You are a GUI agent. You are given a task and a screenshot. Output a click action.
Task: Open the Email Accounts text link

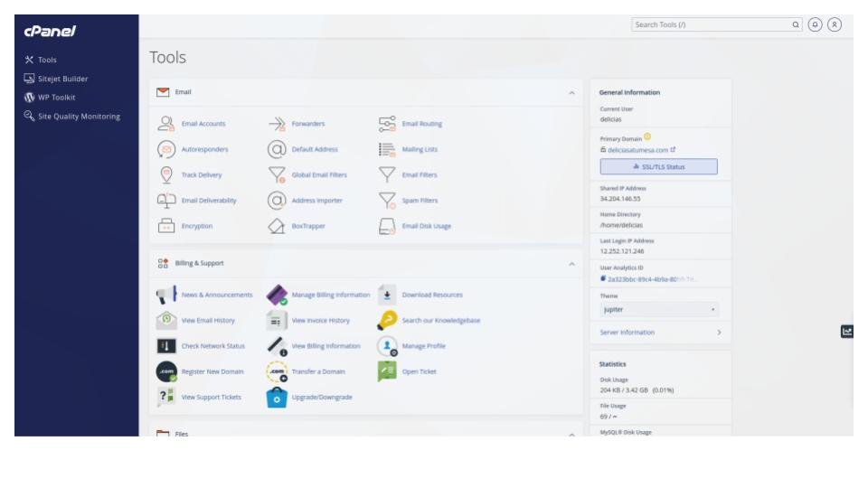pyautogui.click(x=203, y=124)
